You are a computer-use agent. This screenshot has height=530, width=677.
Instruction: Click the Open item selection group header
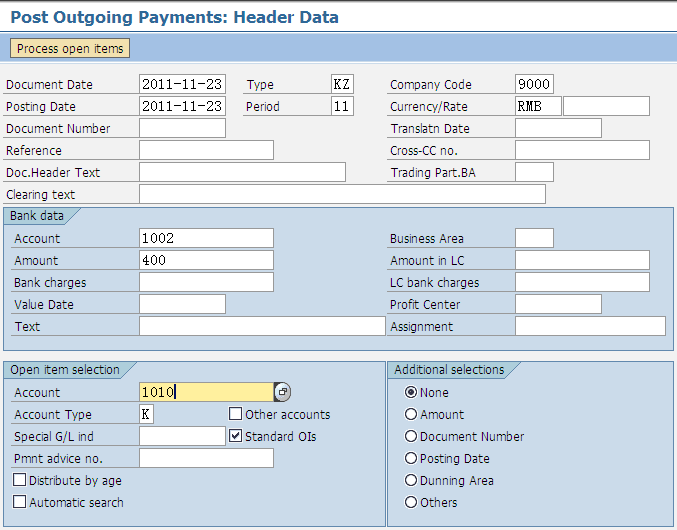click(65, 370)
